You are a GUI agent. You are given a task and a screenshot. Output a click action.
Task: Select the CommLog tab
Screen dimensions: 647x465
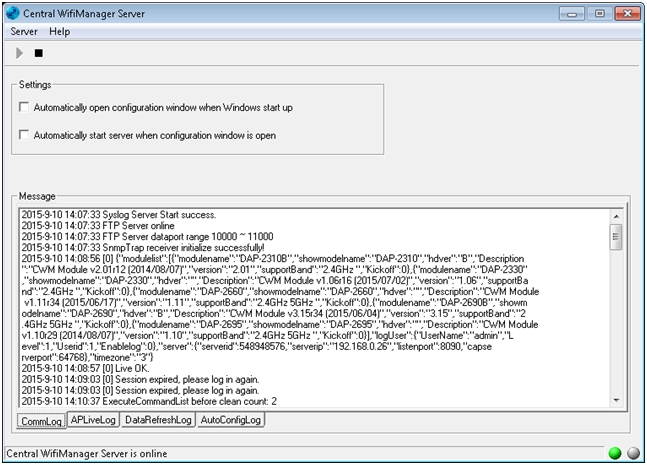41,420
